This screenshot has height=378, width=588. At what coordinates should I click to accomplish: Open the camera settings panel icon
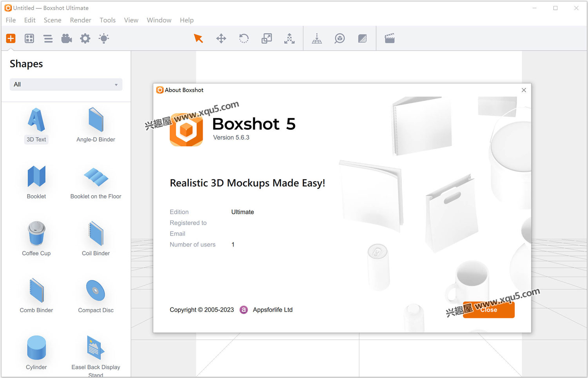click(67, 38)
